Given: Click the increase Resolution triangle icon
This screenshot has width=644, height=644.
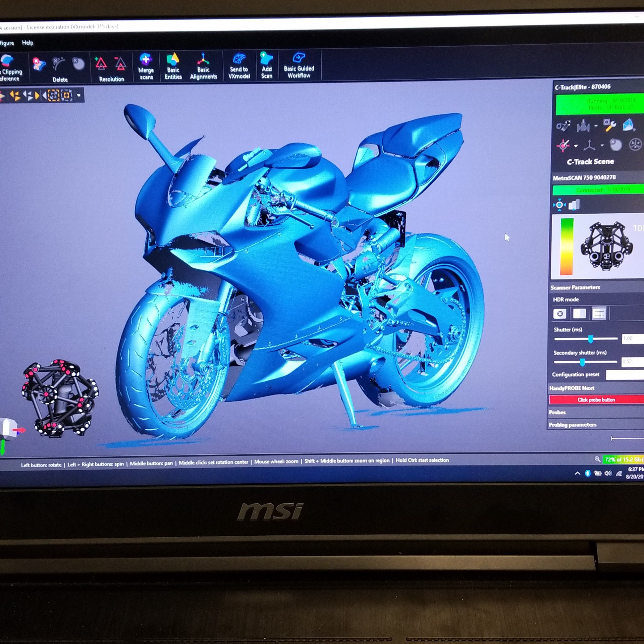Looking at the screenshot, I should [101, 63].
